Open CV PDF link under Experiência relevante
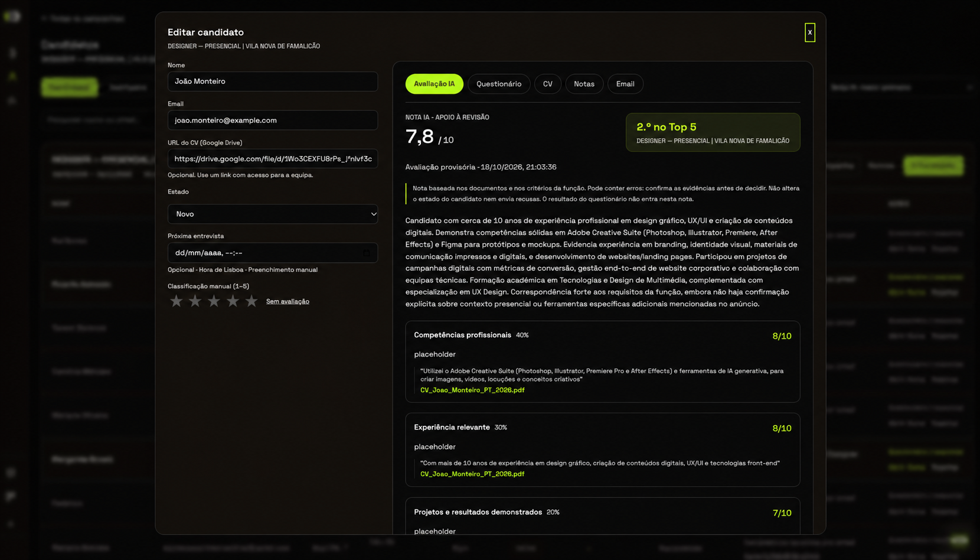This screenshot has height=560, width=980. (472, 474)
